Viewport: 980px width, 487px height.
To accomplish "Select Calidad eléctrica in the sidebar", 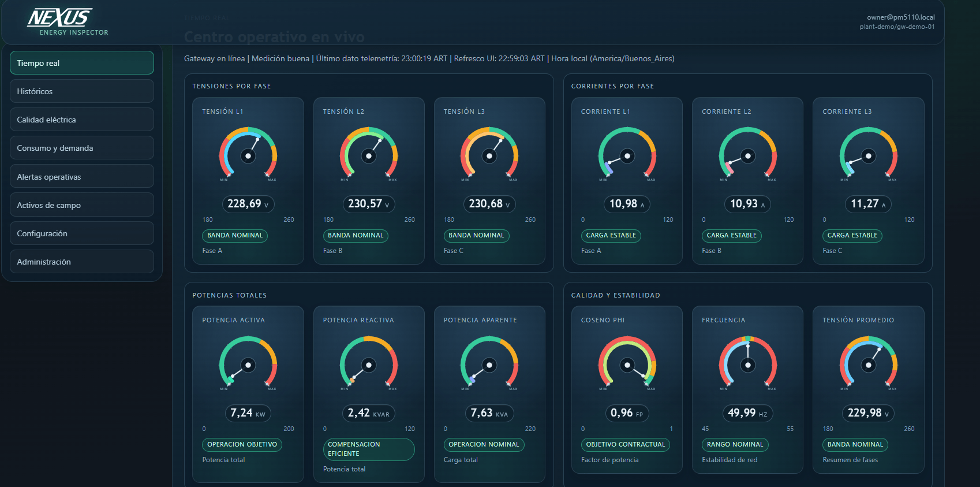I will (82, 120).
